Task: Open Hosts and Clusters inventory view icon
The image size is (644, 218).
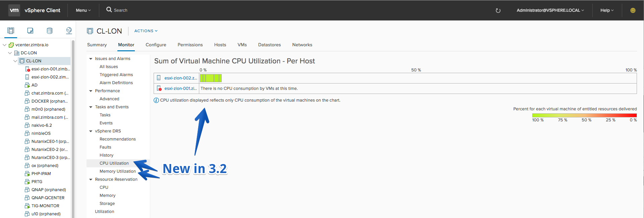Action: click(11, 31)
